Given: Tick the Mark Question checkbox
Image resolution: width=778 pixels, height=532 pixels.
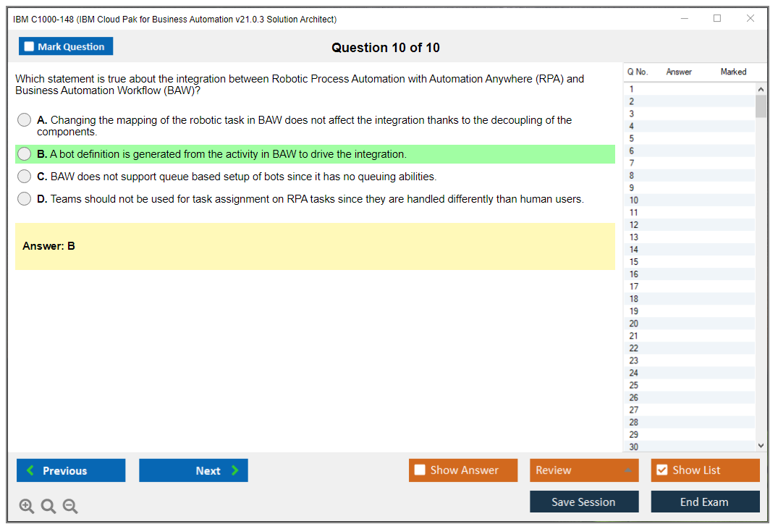Looking at the screenshot, I should (x=30, y=46).
